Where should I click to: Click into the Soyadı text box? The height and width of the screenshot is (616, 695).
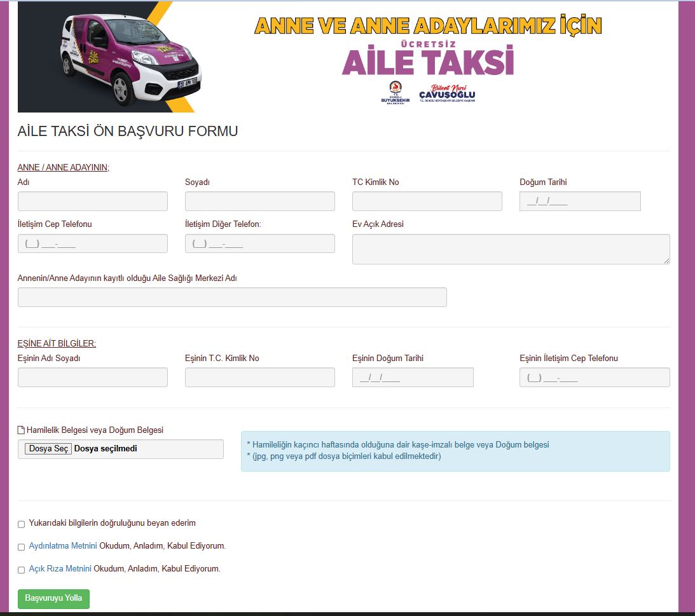(259, 202)
